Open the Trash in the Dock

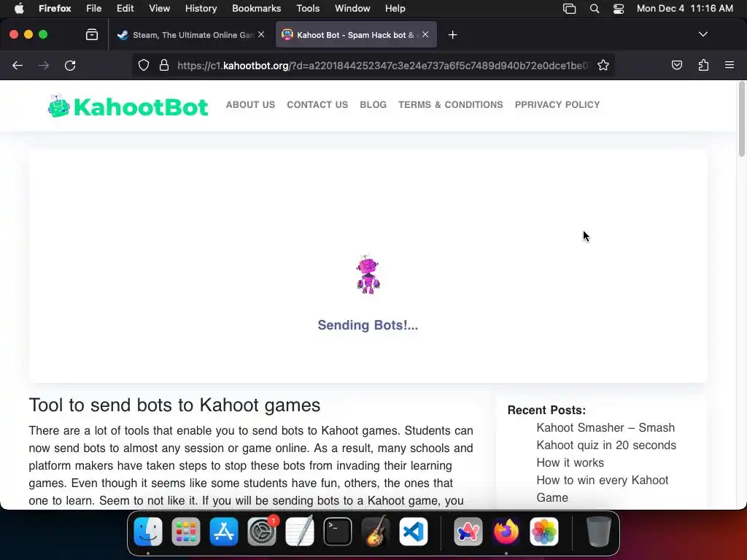[598, 532]
